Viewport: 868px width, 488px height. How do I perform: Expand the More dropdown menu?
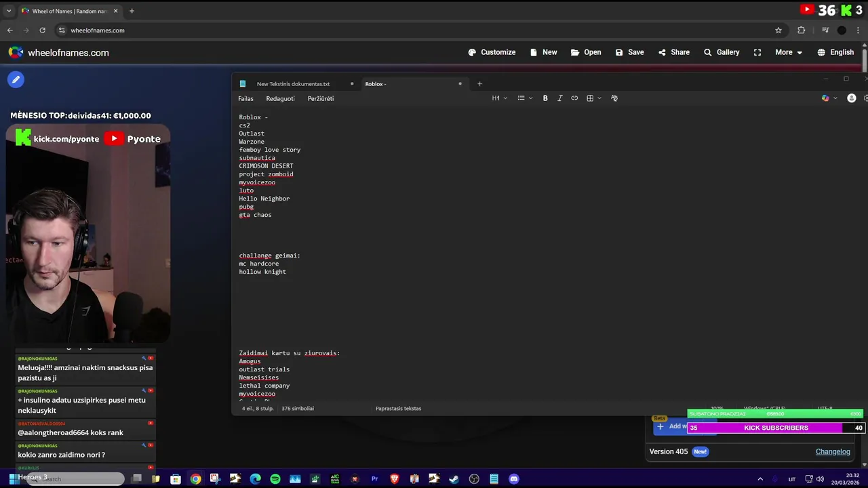[x=789, y=52]
